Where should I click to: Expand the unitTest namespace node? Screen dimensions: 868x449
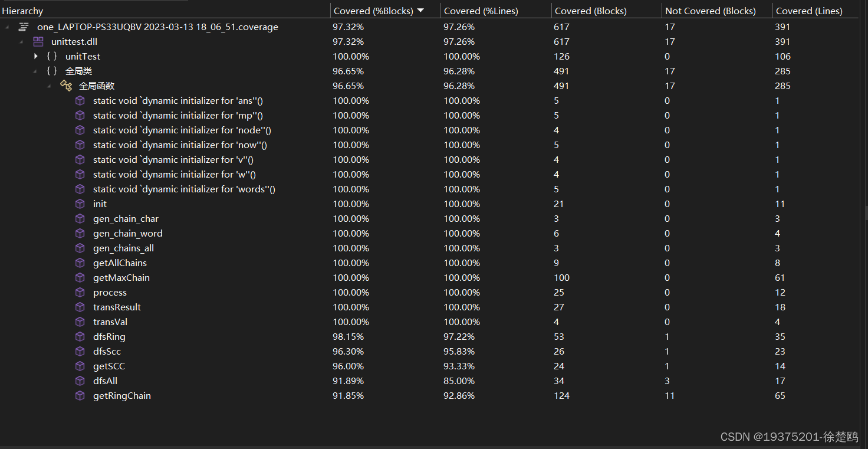36,57
